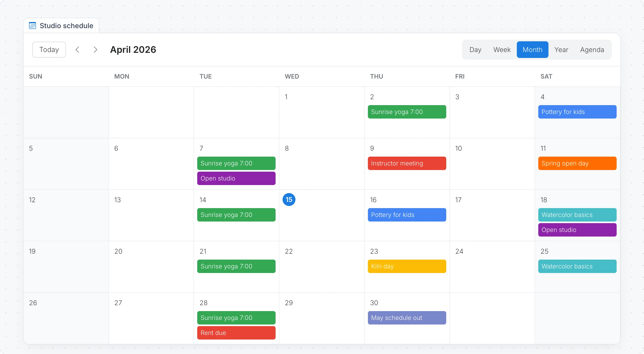Select date number 26 on Sunday

(33, 303)
